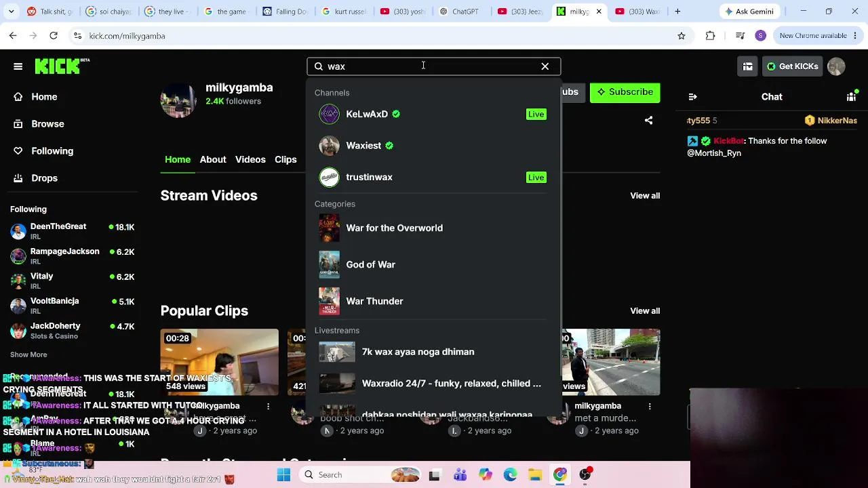Screen dimensions: 868x488
Task: Open the gift box icon beside Get KICKs
Action: [747, 66]
